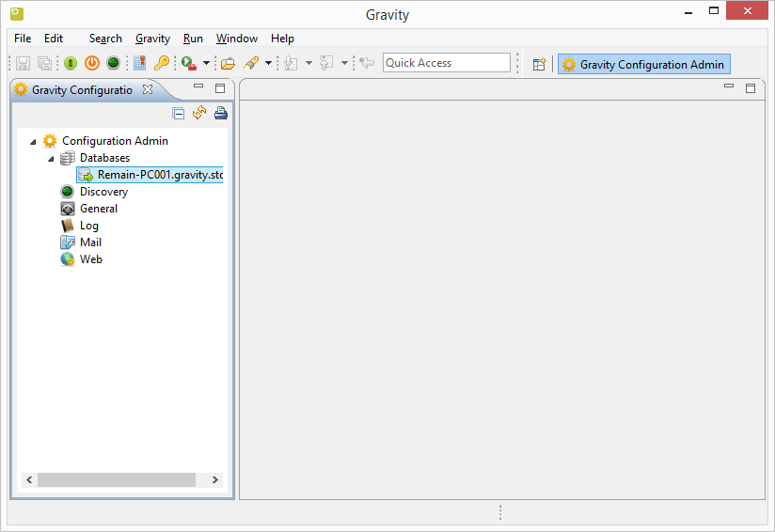This screenshot has width=775, height=532.
Task: Click the orange power icon in toolbar
Action: click(x=91, y=63)
